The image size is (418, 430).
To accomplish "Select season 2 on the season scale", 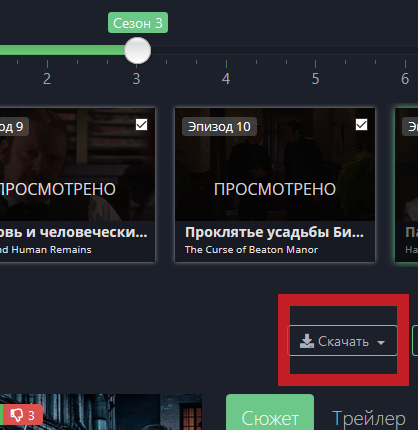I will (x=47, y=79).
